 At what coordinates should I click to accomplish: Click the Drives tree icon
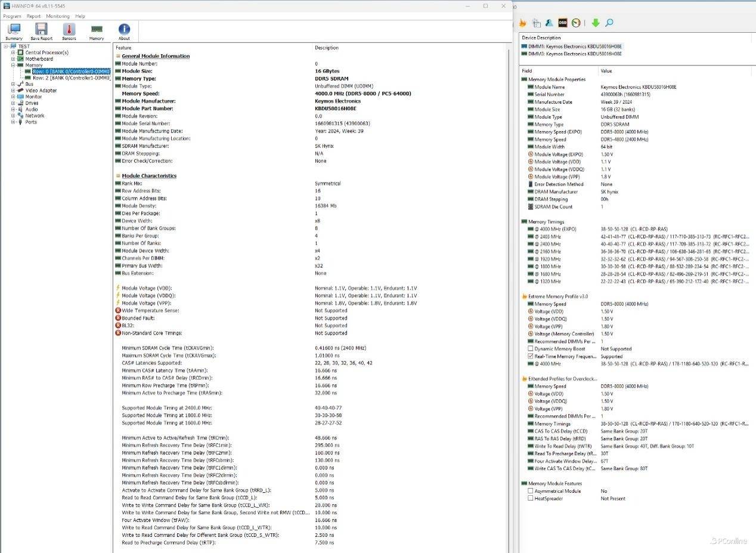[x=20, y=103]
